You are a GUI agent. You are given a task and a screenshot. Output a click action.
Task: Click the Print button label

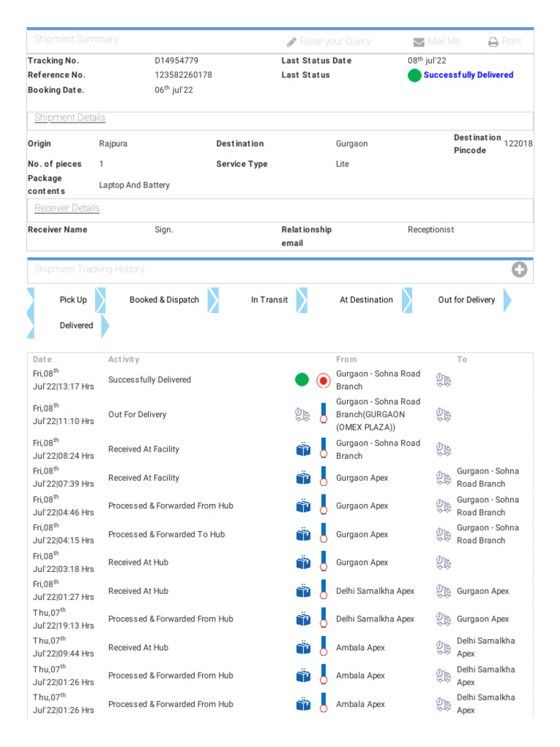point(512,42)
